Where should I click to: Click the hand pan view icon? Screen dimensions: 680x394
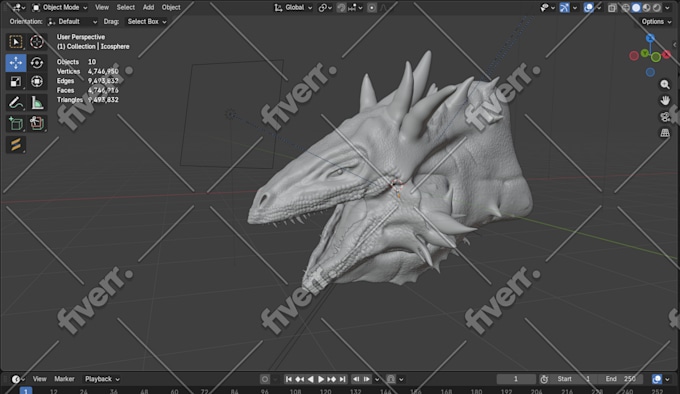(x=664, y=101)
